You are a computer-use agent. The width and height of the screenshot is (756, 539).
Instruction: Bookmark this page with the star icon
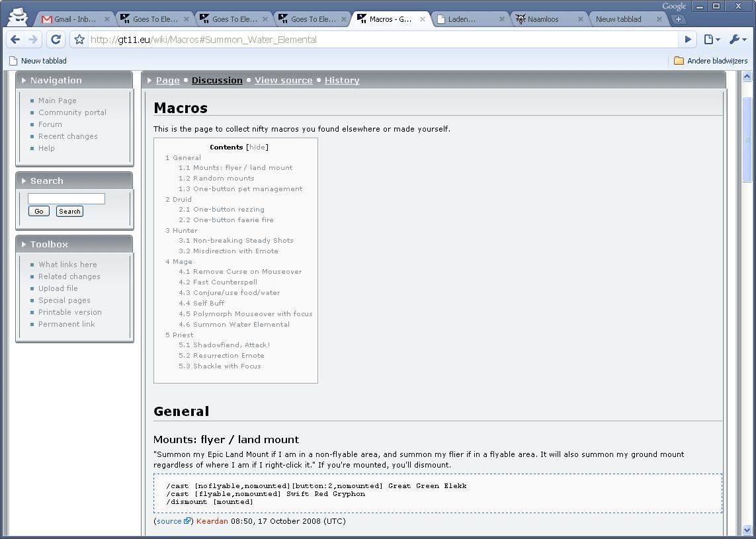pyautogui.click(x=79, y=40)
